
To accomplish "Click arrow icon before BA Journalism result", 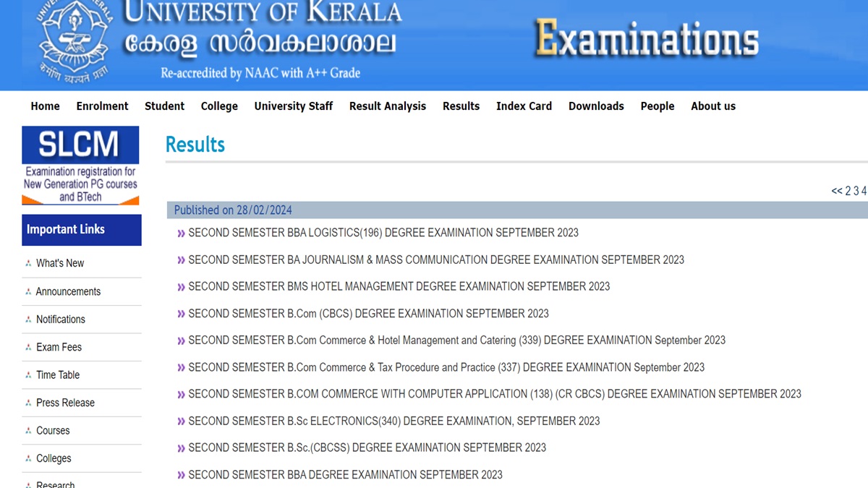I will 182,260.
